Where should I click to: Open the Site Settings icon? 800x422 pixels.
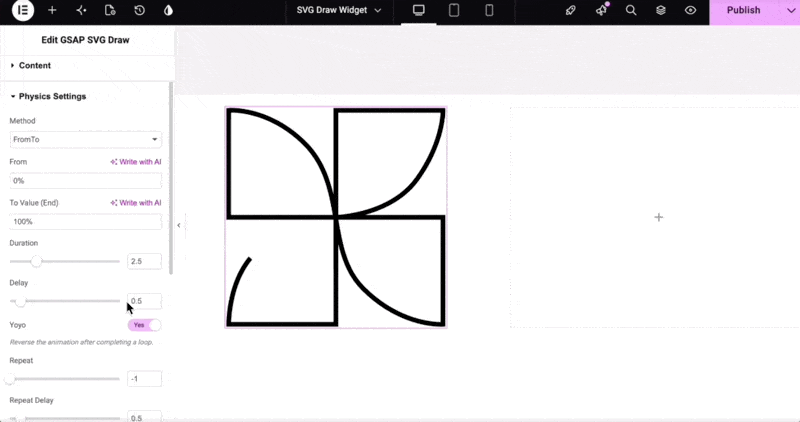point(81,10)
